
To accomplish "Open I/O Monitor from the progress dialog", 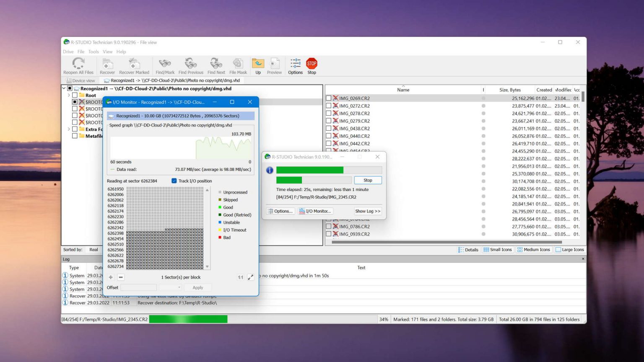I will click(x=315, y=211).
